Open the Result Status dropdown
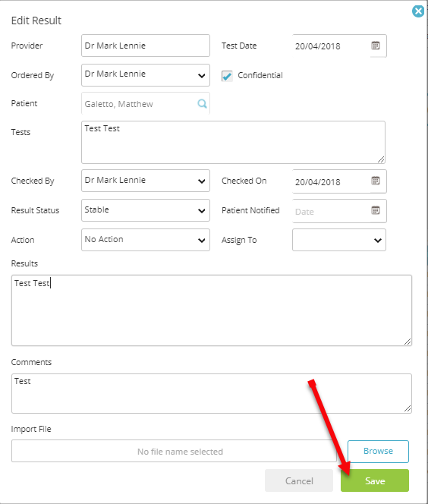Screen dimensions: 428x504 pyautogui.click(x=146, y=210)
